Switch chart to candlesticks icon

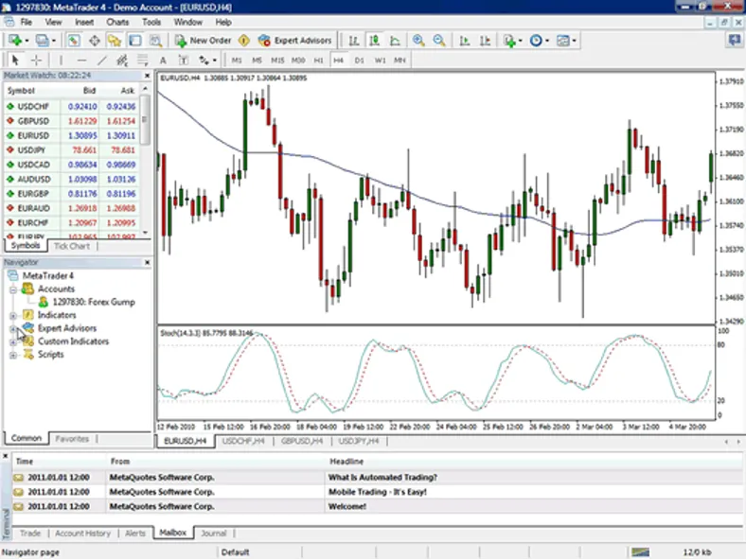point(375,41)
